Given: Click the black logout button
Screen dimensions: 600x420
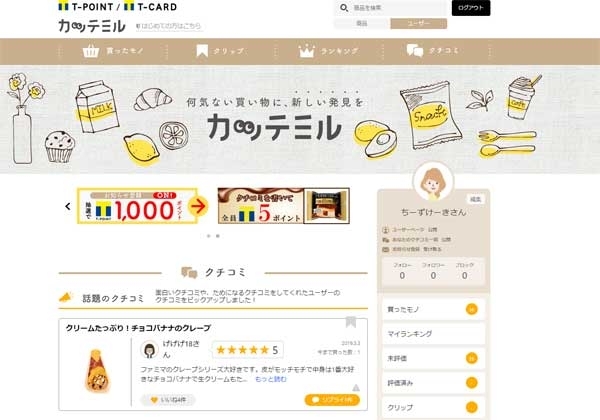Looking at the screenshot, I should pos(471,8).
